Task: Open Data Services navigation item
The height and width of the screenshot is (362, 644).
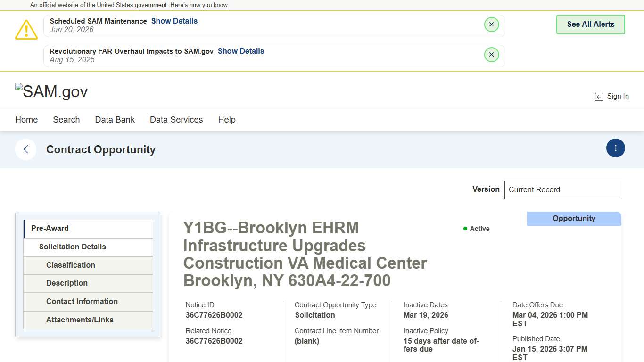Action: coord(176,120)
